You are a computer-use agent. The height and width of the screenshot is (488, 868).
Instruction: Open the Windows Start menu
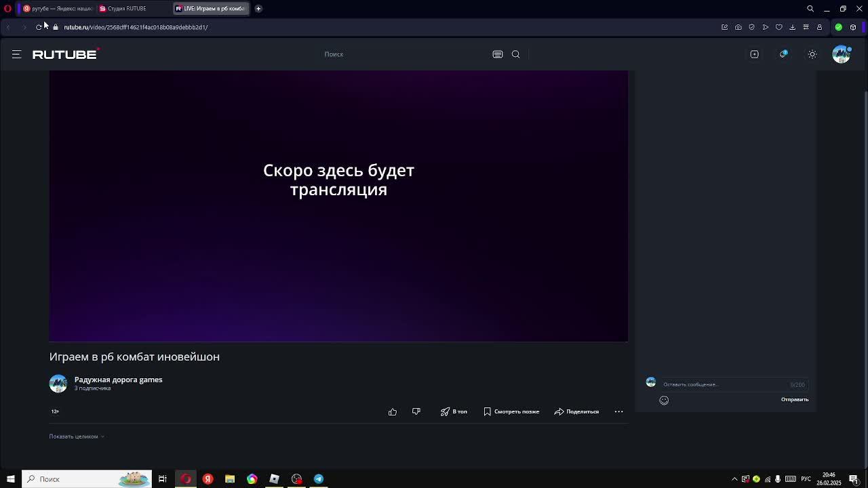coord(10,479)
